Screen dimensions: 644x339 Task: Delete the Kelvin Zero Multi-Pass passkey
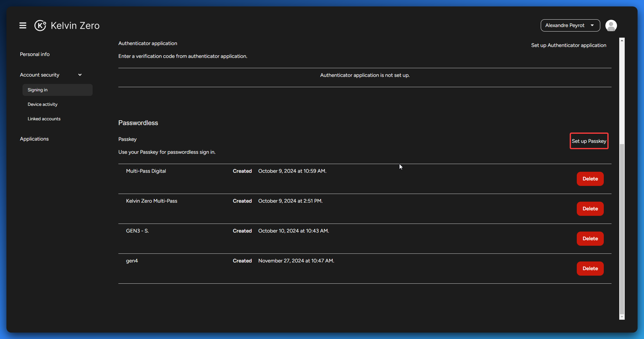click(590, 209)
